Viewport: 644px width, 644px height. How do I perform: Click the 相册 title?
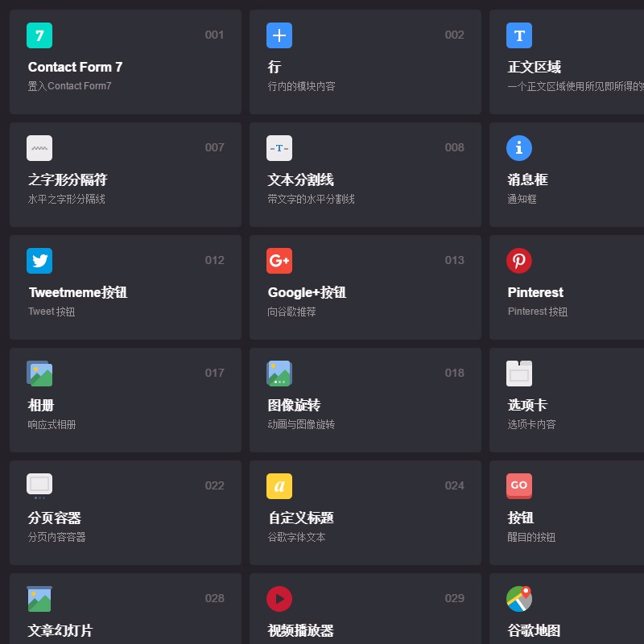41,405
